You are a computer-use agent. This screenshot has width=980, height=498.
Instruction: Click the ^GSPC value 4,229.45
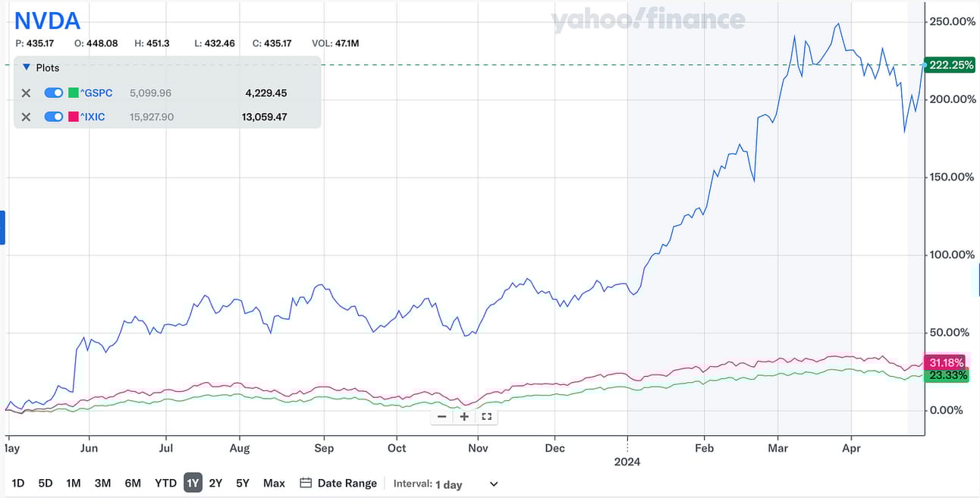265,93
